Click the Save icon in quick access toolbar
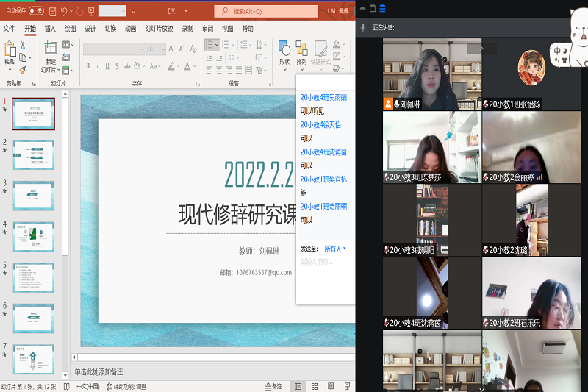 click(x=51, y=11)
